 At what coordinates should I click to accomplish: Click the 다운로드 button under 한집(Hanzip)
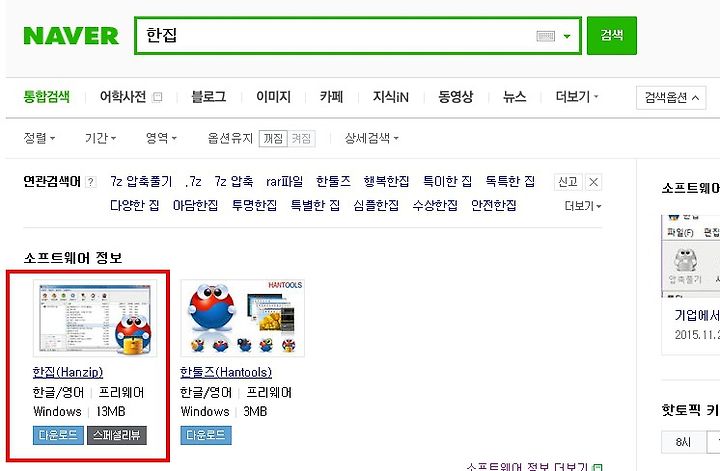coord(58,435)
